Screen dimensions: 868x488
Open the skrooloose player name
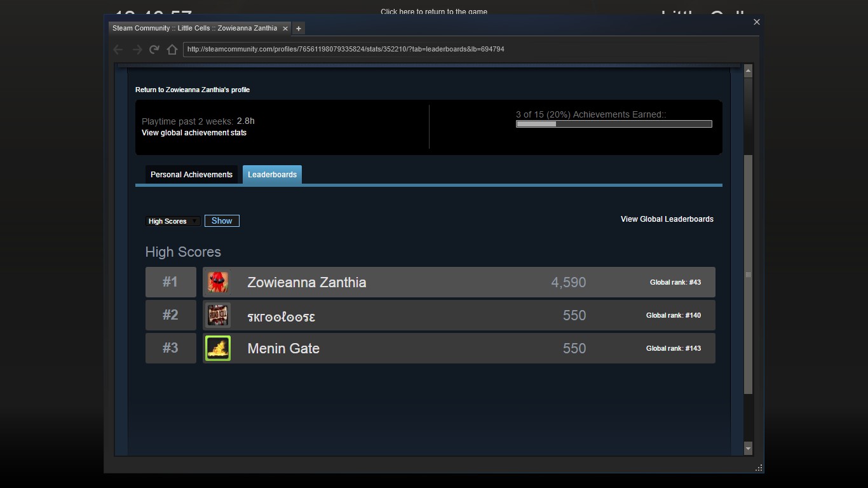click(281, 316)
